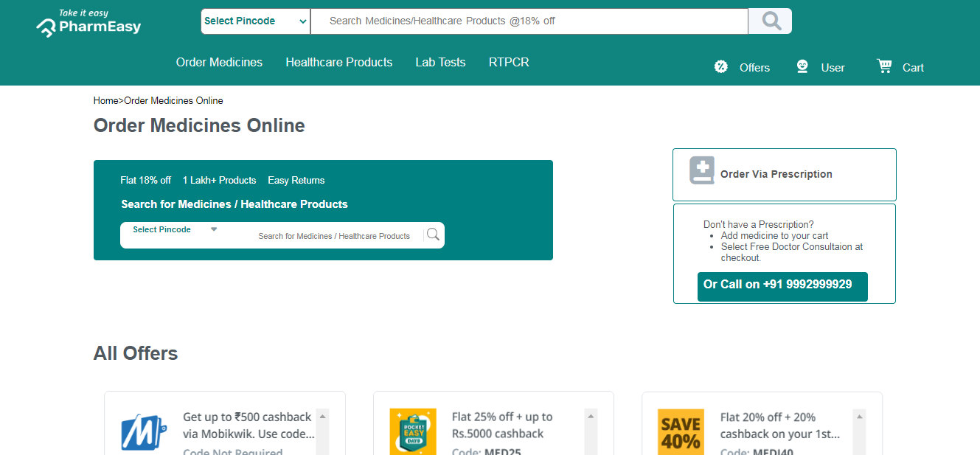Click the Mobikwik offer logo

click(x=143, y=433)
